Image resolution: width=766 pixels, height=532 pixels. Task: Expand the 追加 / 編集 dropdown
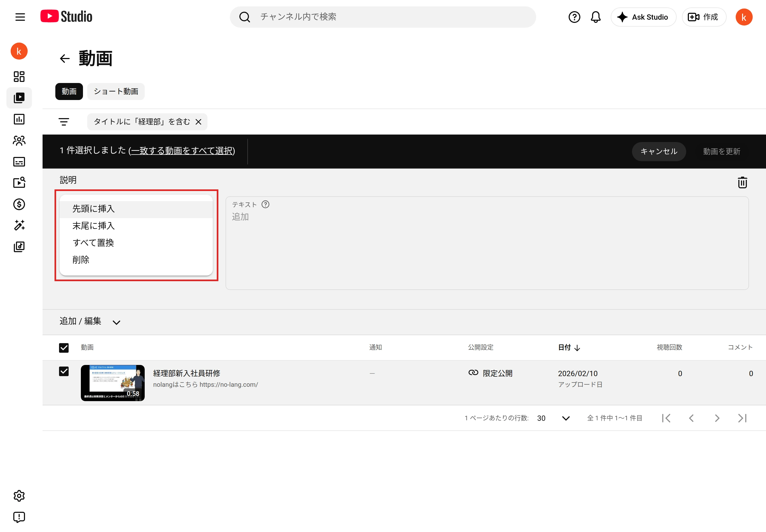pyautogui.click(x=90, y=322)
